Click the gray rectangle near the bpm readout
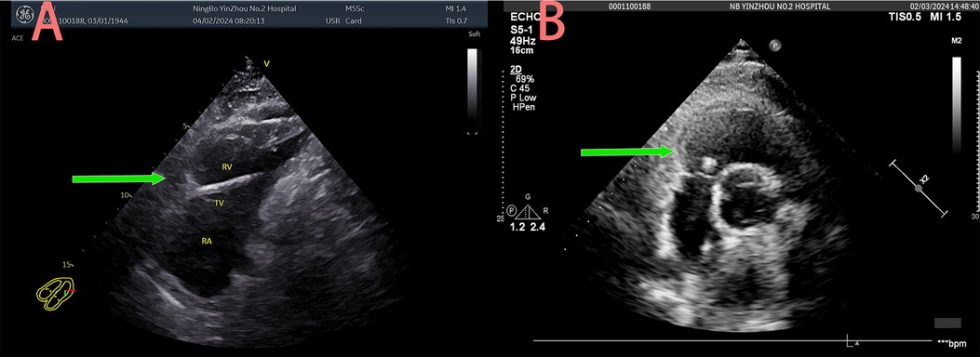 (x=946, y=322)
